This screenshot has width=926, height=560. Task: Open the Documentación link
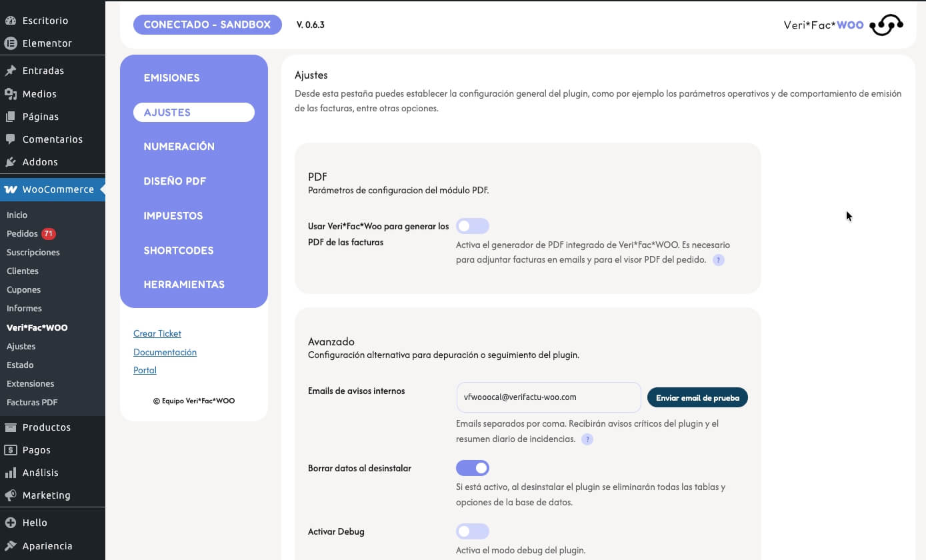click(x=165, y=352)
